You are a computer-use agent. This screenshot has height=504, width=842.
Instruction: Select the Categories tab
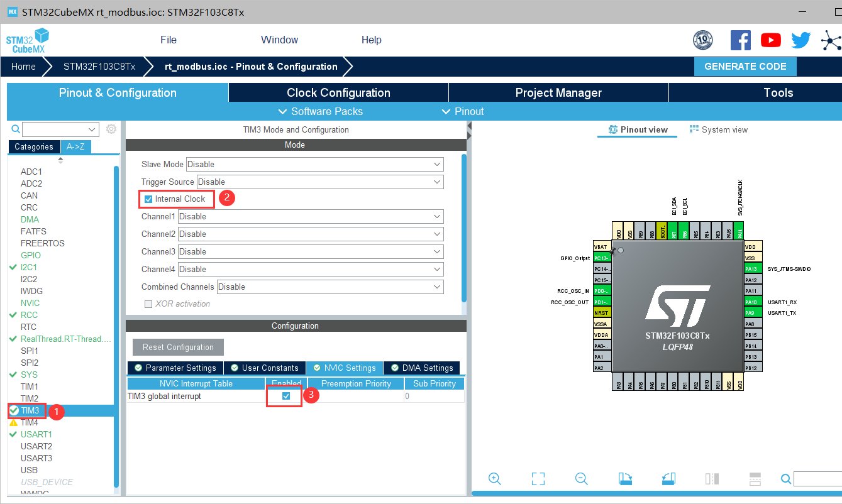[34, 146]
